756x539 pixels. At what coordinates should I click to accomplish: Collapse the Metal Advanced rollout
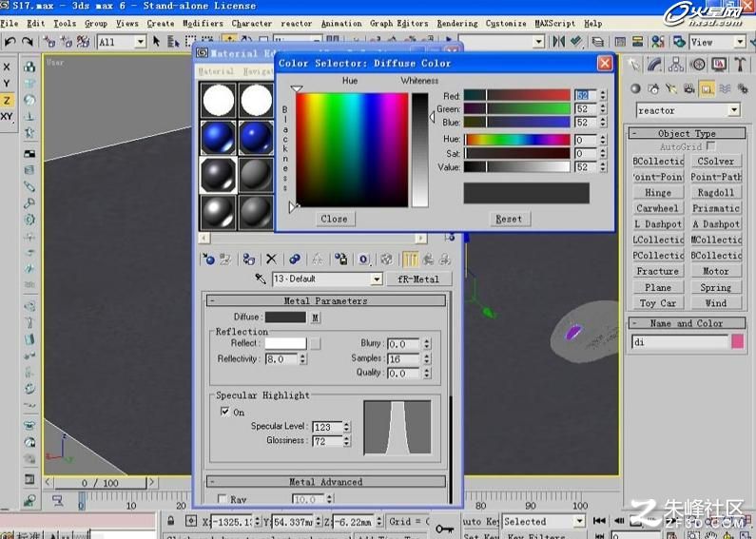(325, 482)
